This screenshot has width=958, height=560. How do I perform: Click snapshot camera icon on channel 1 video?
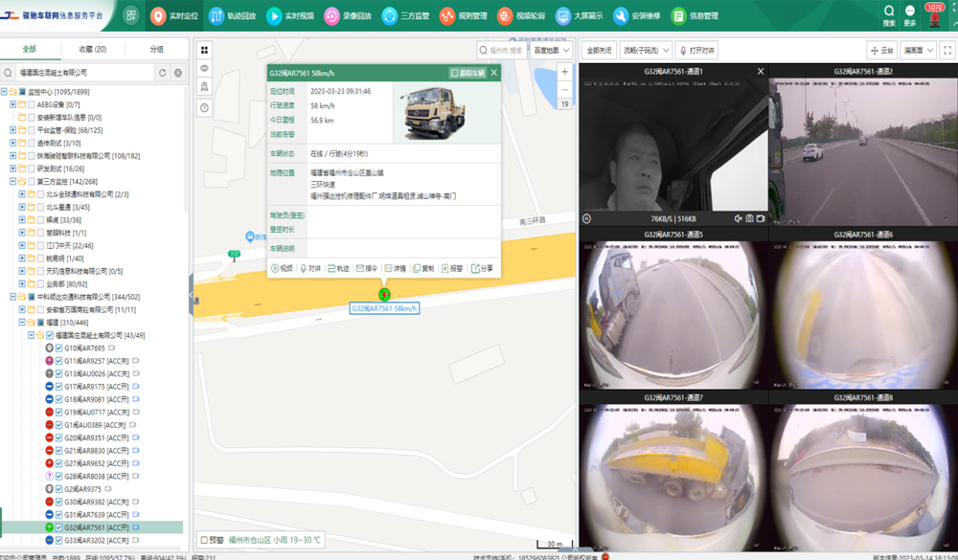pyautogui.click(x=749, y=219)
